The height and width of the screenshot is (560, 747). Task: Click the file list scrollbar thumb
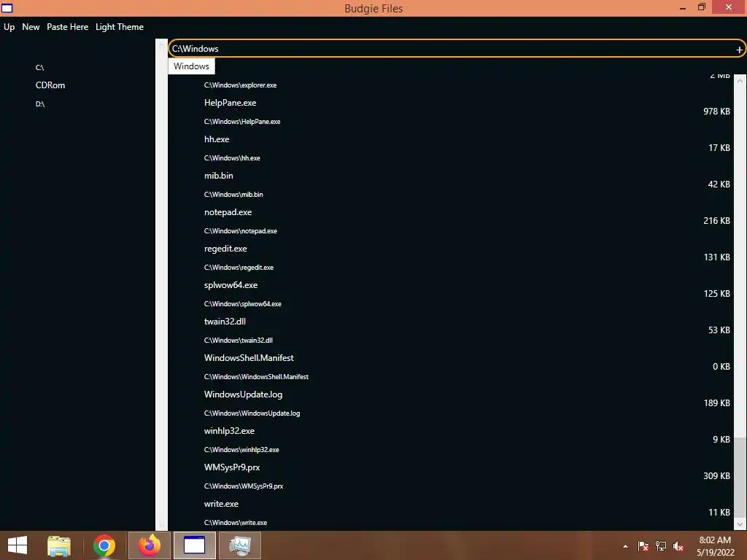click(x=740, y=477)
